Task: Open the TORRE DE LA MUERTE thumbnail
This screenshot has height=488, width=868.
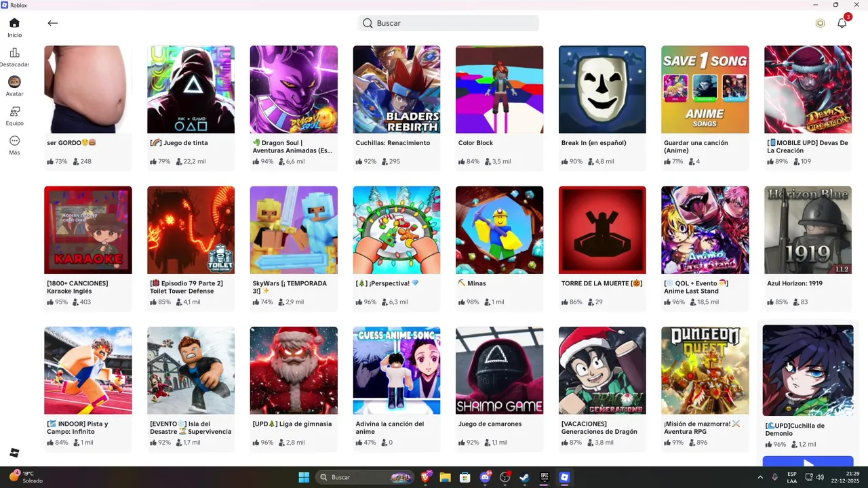Action: click(602, 230)
